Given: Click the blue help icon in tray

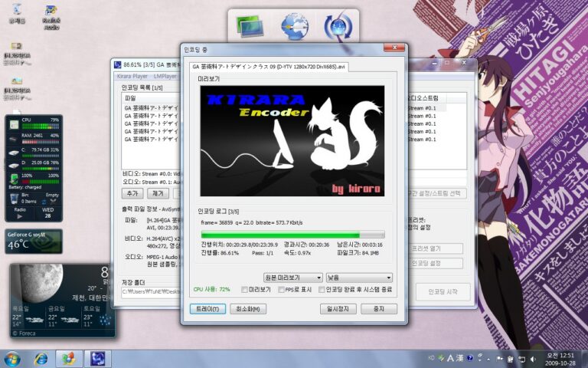Looking at the screenshot, I should 470,358.
